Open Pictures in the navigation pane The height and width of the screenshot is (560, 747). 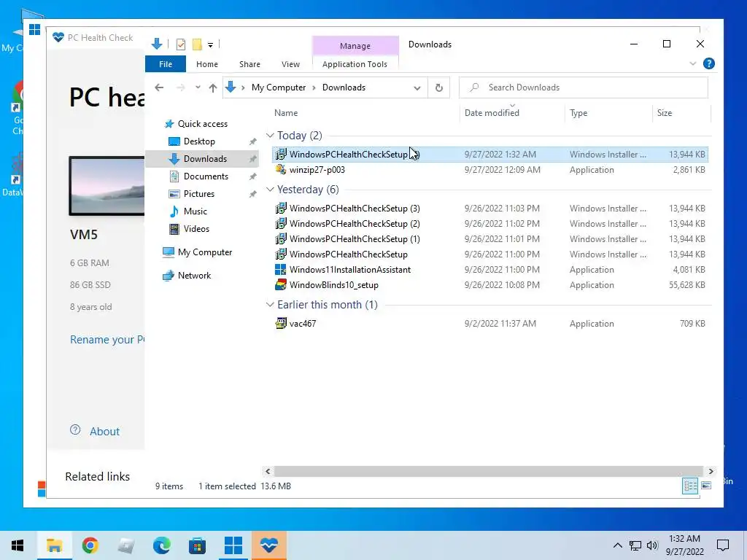pyautogui.click(x=198, y=194)
